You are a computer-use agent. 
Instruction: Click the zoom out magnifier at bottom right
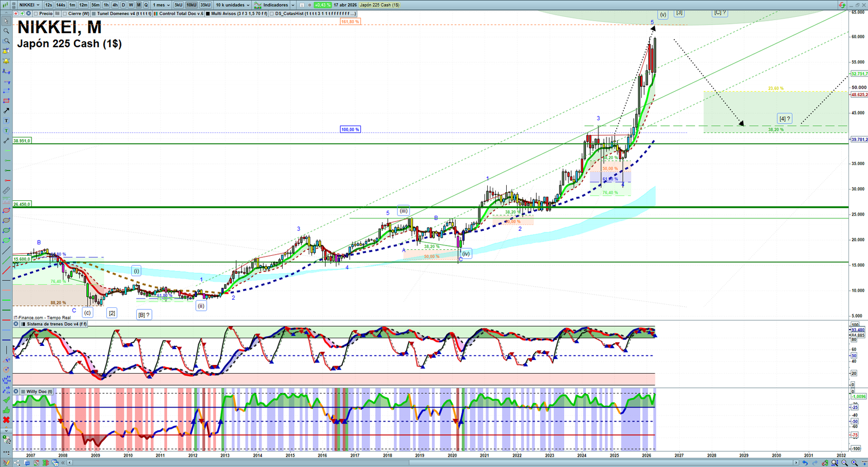click(845, 463)
